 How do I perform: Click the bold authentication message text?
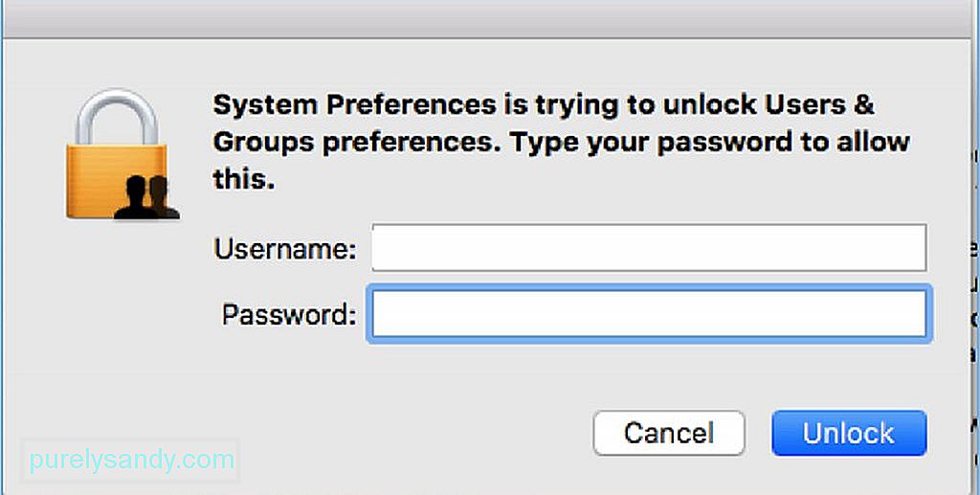click(561, 143)
